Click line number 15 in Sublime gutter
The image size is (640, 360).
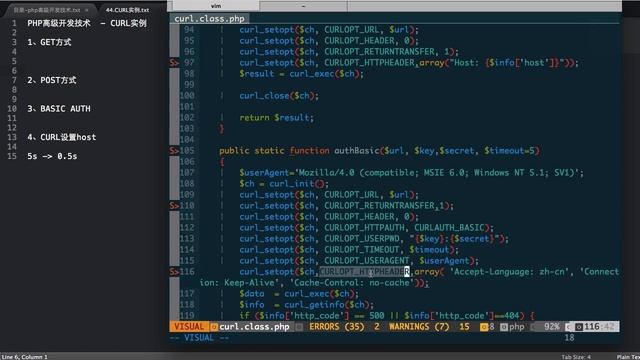[12, 156]
